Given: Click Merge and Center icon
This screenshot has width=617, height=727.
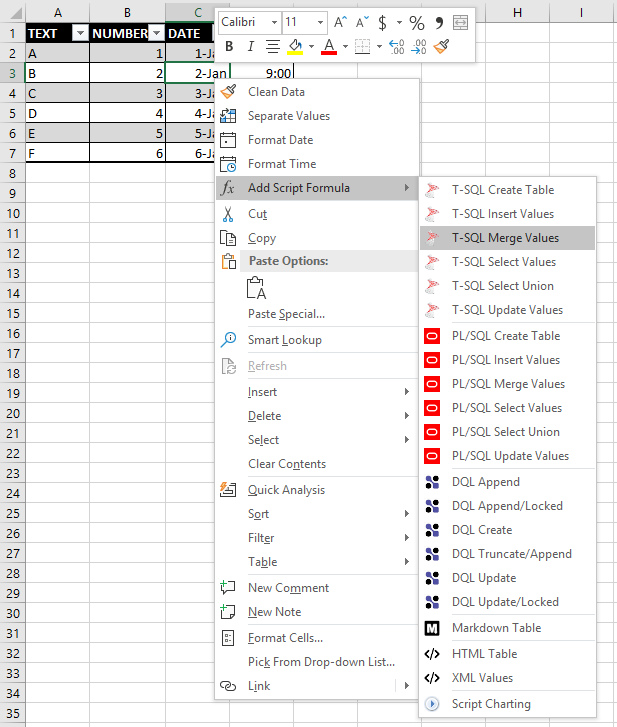Looking at the screenshot, I should (460, 22).
